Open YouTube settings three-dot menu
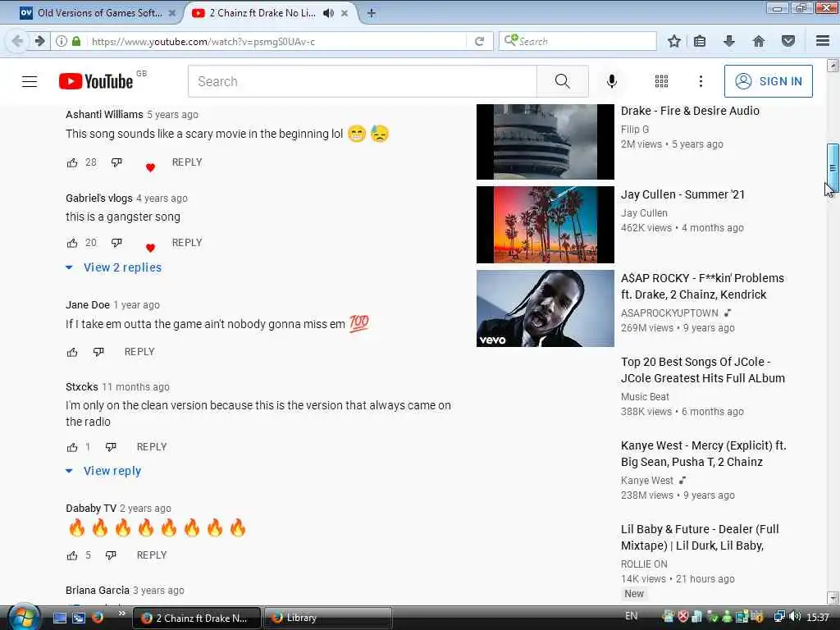Screen dimensions: 840x630 (701, 81)
